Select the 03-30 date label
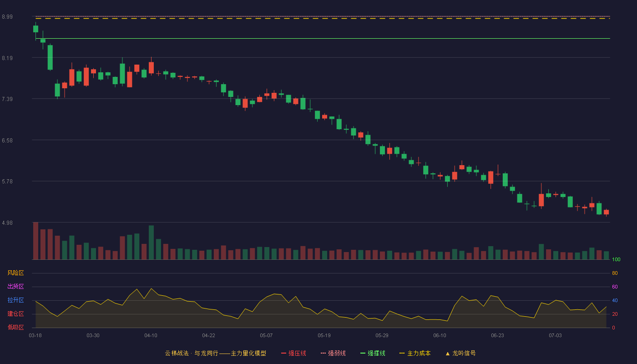 93,335
